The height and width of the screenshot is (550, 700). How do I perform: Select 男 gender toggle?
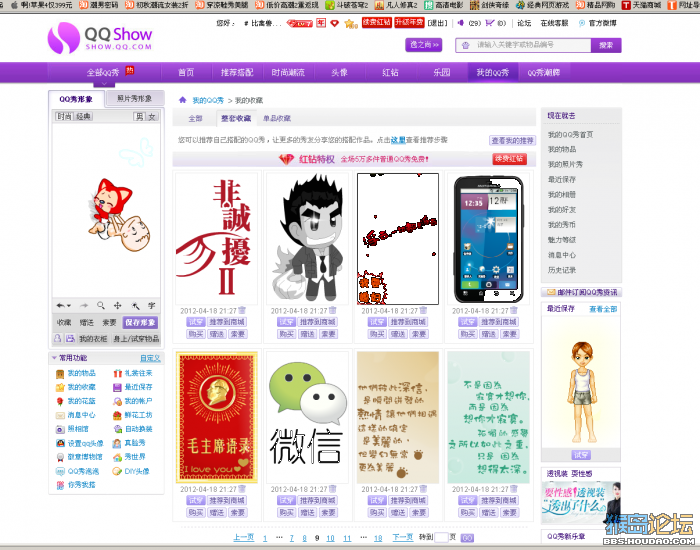pyautogui.click(x=139, y=117)
